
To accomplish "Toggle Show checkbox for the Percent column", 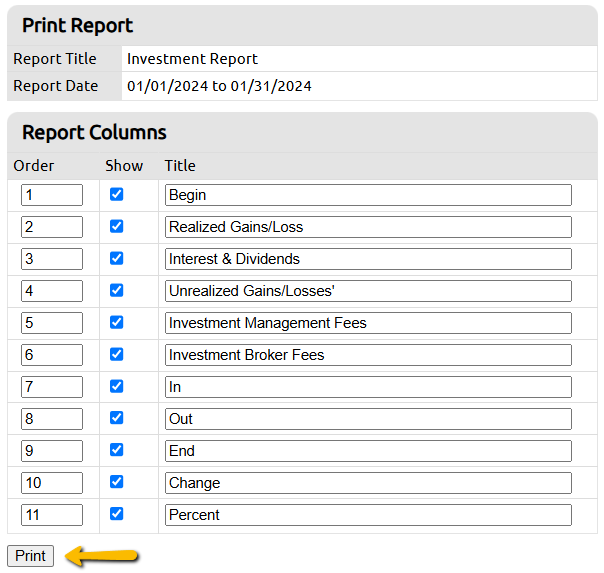I will click(116, 514).
